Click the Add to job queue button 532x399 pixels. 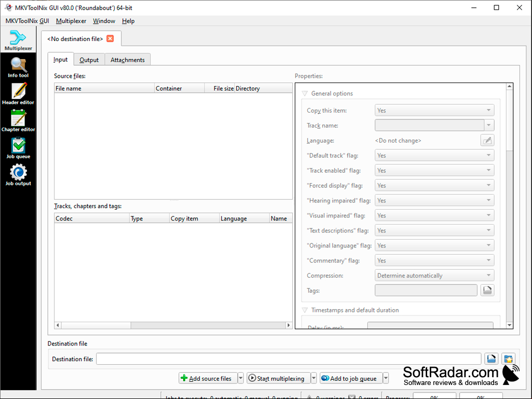tap(351, 378)
